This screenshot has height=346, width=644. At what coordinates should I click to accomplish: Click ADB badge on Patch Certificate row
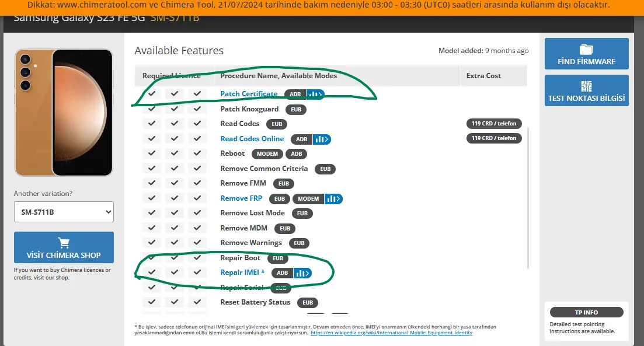click(295, 94)
